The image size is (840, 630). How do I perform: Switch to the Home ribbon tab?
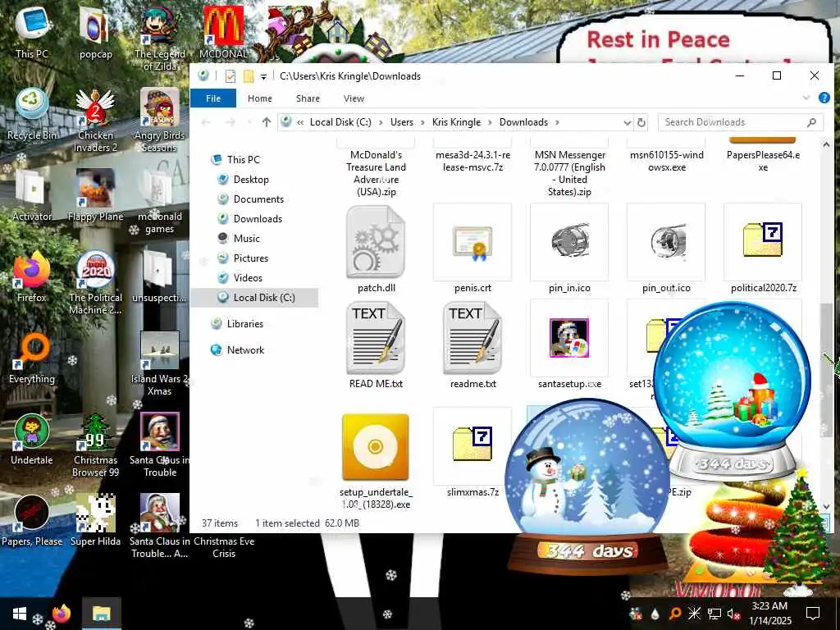(x=260, y=98)
